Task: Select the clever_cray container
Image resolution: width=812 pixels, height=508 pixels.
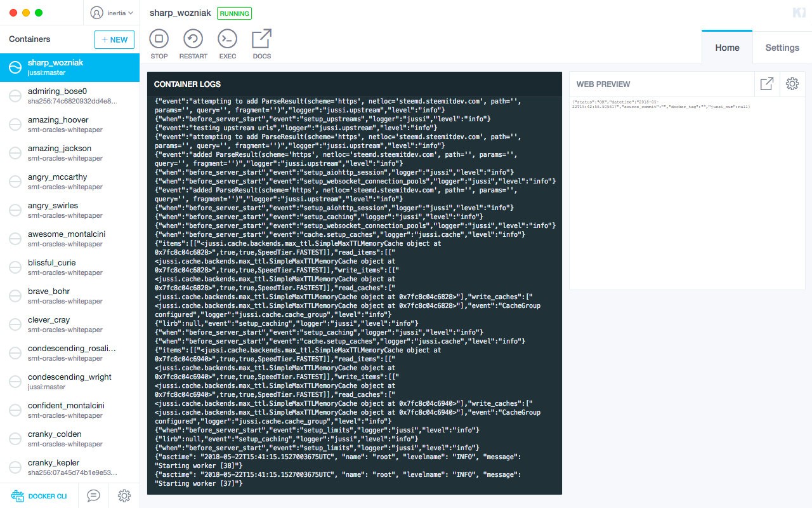Action: tap(70, 324)
